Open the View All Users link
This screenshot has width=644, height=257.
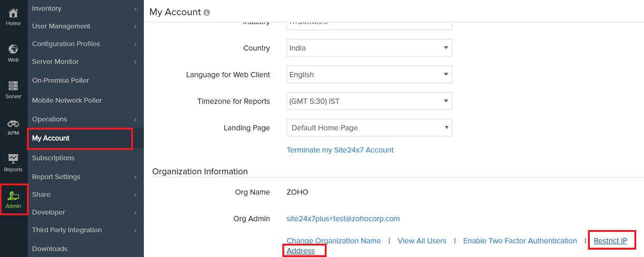pos(422,241)
